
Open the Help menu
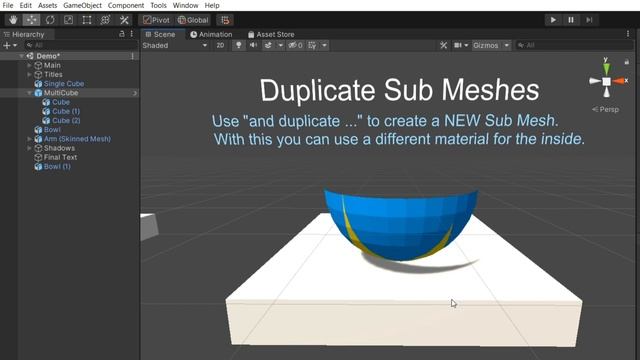tap(212, 5)
